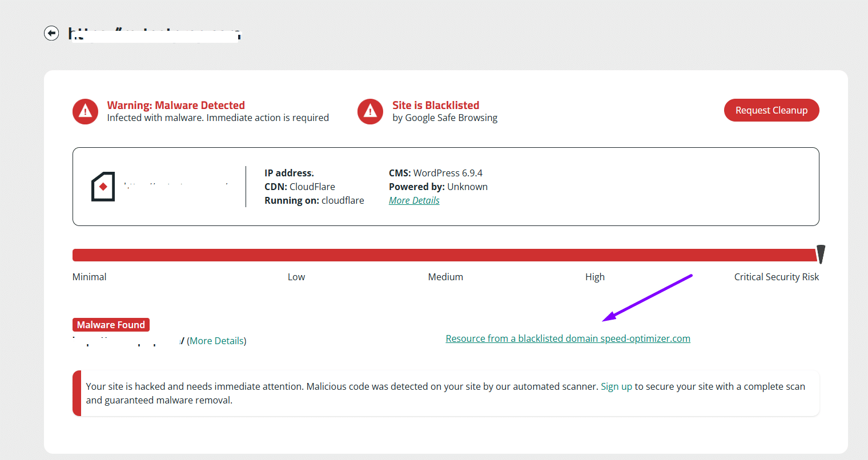
Task: Click the 'Your site is hacked' notice text
Action: point(445,393)
